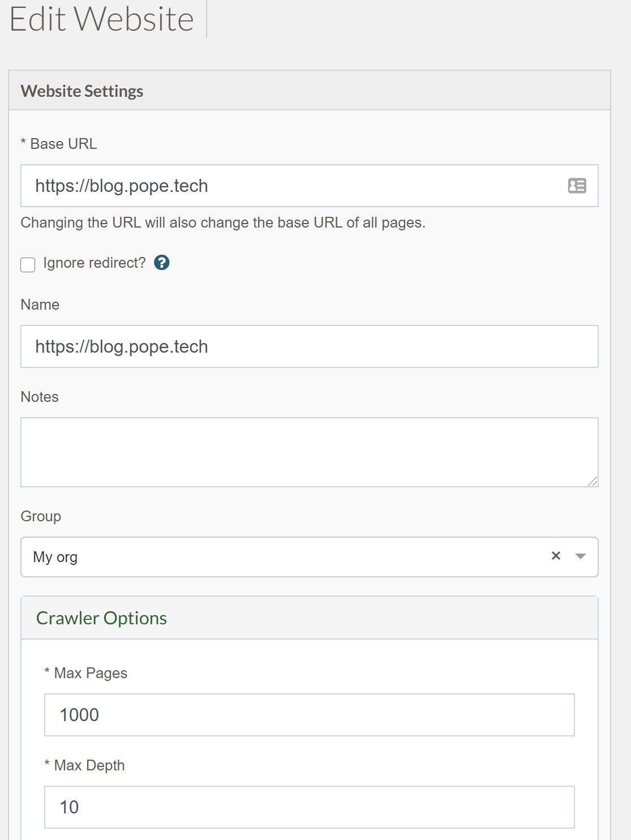
Task: Select the Max Depth field with 10
Action: [x=310, y=807]
